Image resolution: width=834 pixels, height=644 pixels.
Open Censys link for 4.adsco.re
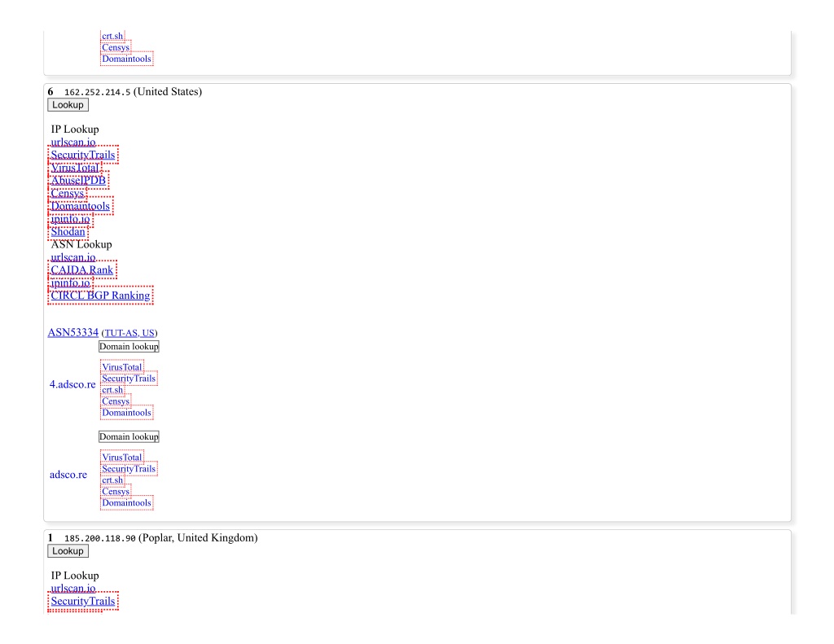(x=116, y=401)
